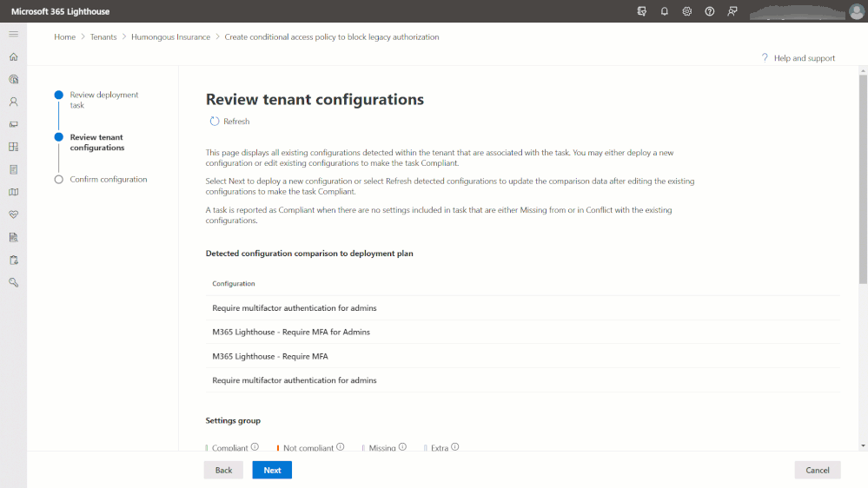Click the Refresh icon
This screenshot has width=868, height=488.
[x=215, y=122]
